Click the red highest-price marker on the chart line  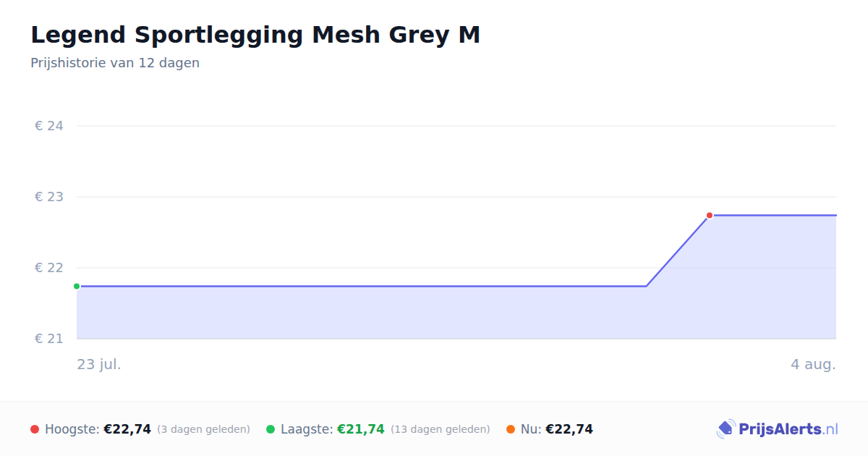(x=710, y=215)
